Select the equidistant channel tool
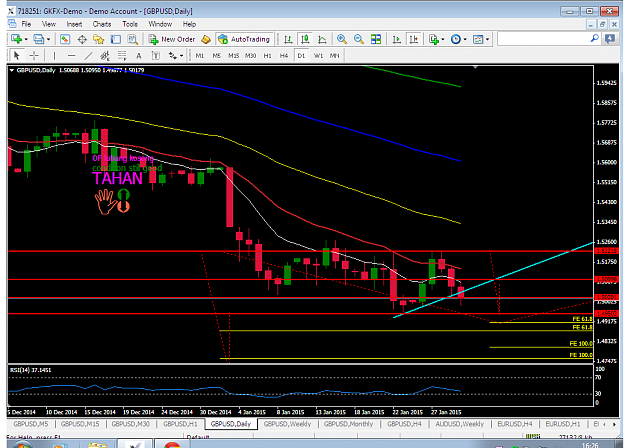 (x=105, y=55)
